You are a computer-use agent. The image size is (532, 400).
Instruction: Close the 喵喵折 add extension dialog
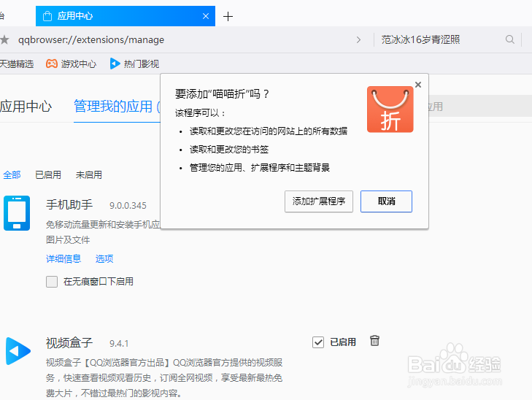click(x=418, y=85)
